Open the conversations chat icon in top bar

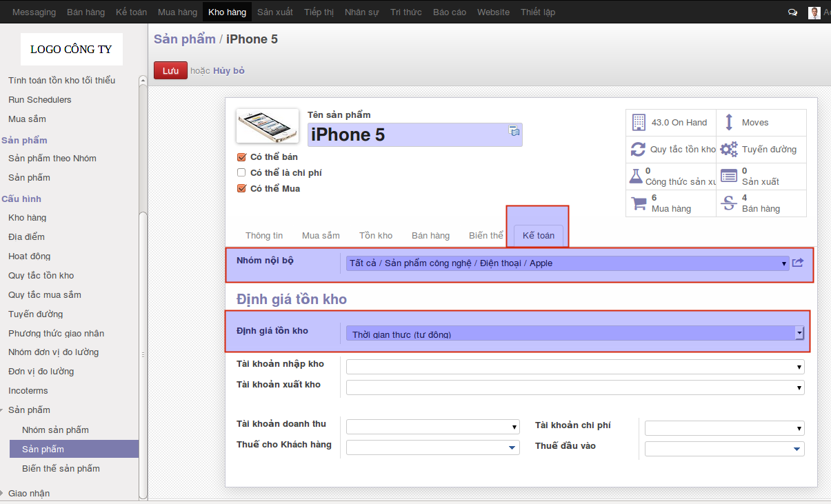point(792,12)
